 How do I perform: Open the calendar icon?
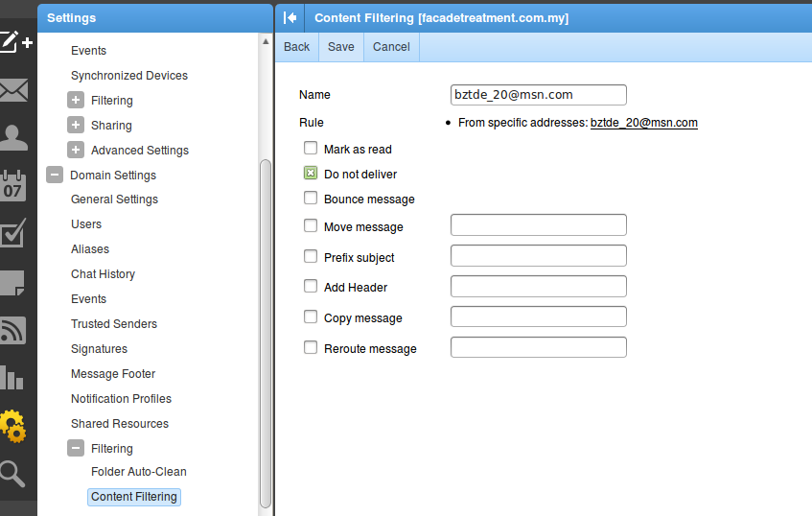click(13, 185)
